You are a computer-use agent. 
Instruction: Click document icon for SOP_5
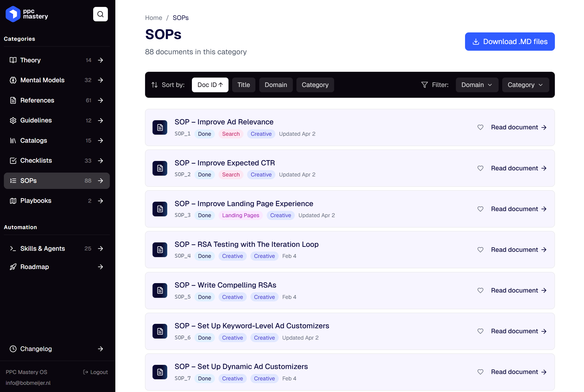[160, 290]
